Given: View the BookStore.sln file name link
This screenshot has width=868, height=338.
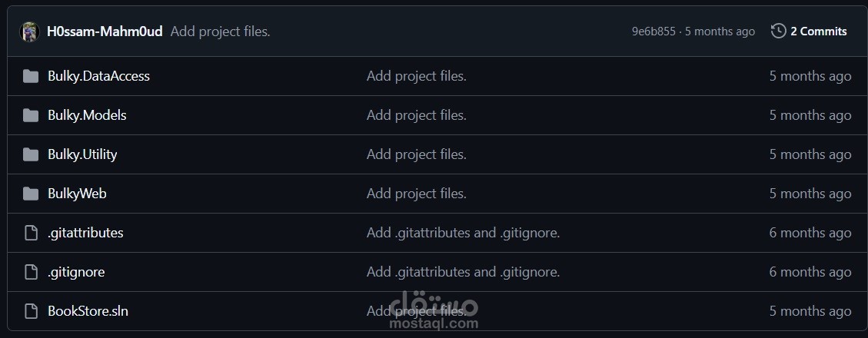Looking at the screenshot, I should pos(88,311).
